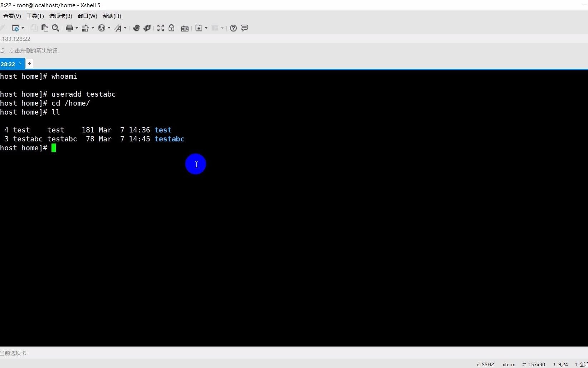Click the greyed-out layout panes icon
Viewport: 588px width, 368px height.
pyautogui.click(x=215, y=28)
